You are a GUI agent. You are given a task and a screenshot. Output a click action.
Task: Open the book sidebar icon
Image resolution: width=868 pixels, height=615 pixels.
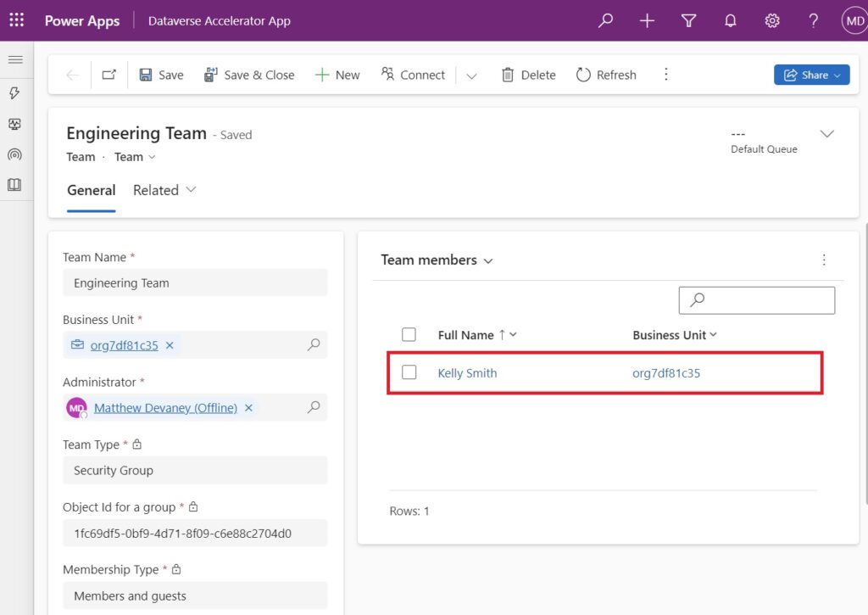pos(15,185)
